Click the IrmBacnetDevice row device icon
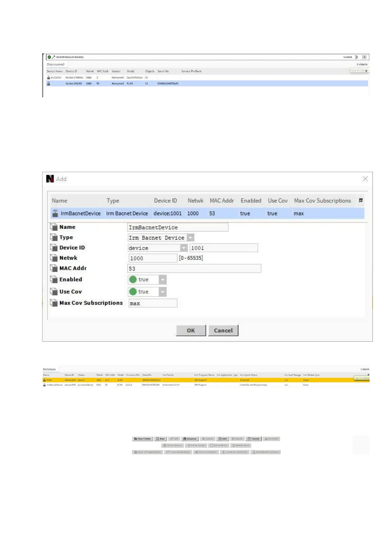This screenshot has width=392, height=554. click(55, 213)
